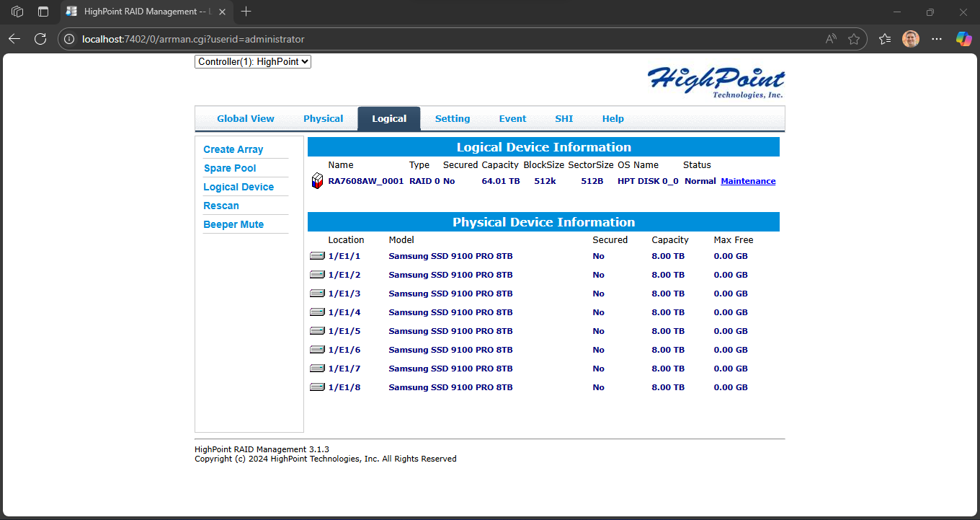Click the RAID array icon beside RA7608AW_0001

point(317,180)
